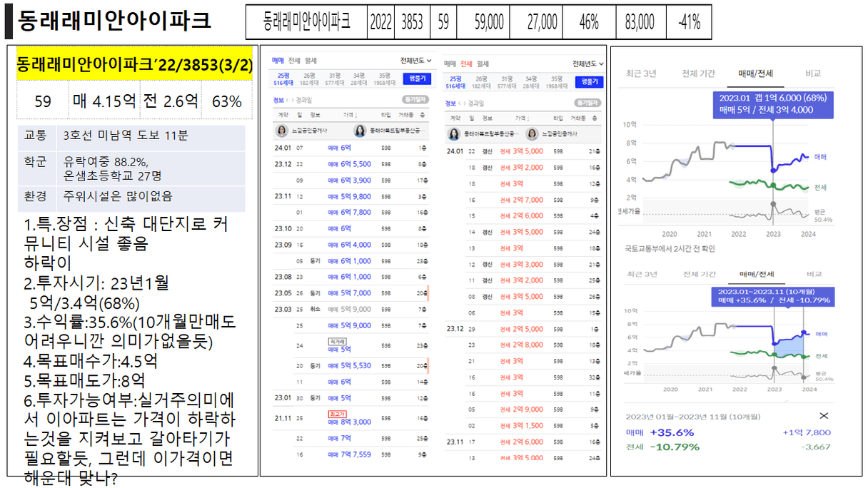The width and height of the screenshot is (868, 488).
Task: Click the 전세 2억 9,000 row on 23.12
Action: [524, 409]
